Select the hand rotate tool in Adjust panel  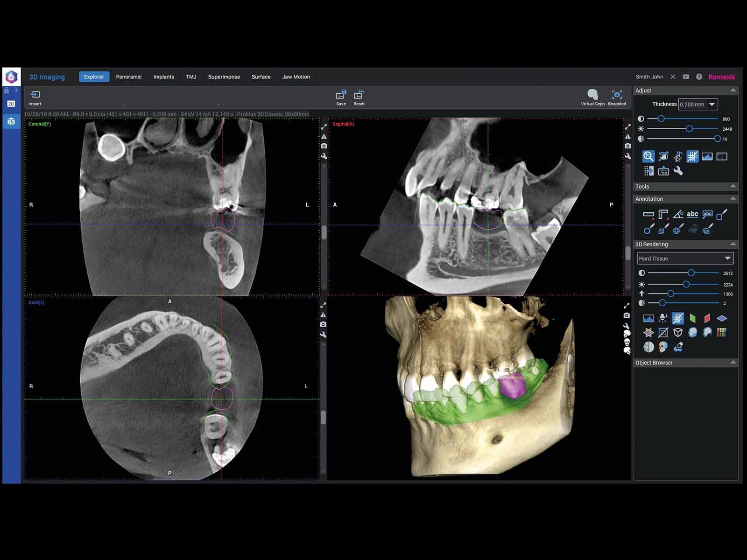pos(663,156)
